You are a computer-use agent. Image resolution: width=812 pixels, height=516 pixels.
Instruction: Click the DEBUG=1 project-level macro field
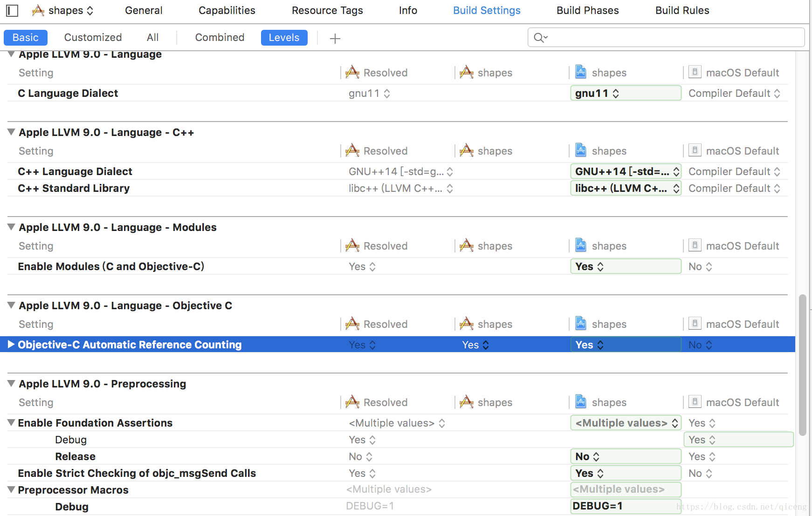click(x=626, y=506)
